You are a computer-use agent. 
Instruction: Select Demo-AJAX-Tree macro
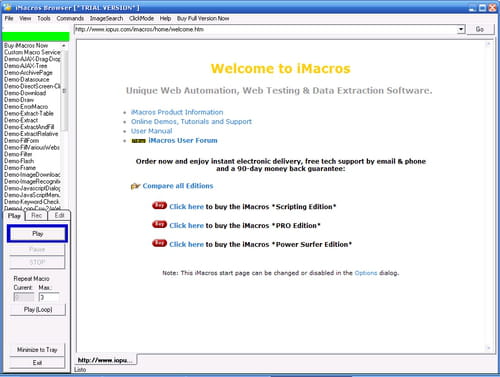pyautogui.click(x=26, y=66)
